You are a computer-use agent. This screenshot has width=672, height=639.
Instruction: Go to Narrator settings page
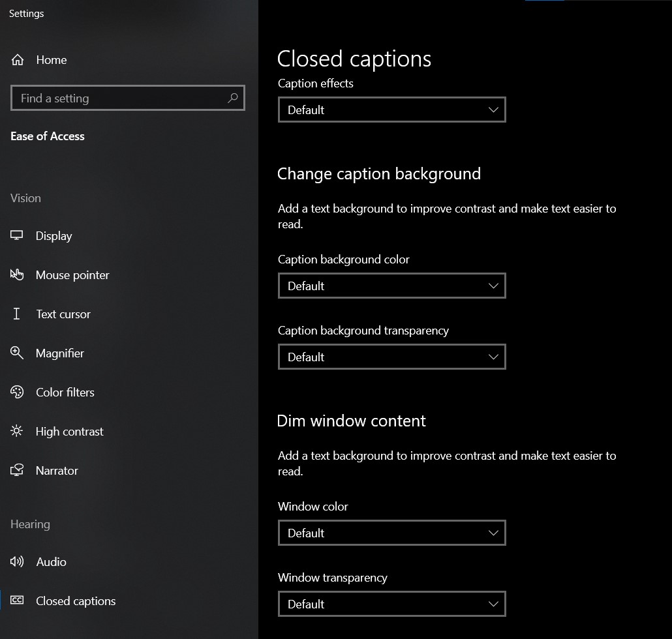(x=57, y=471)
